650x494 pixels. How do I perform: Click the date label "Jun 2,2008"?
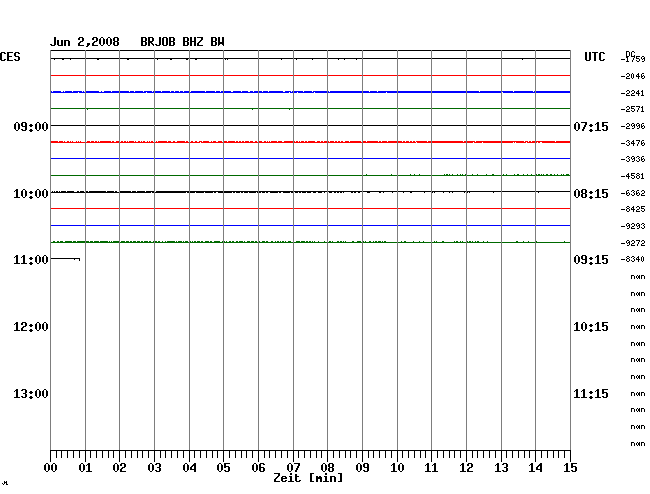[85, 42]
